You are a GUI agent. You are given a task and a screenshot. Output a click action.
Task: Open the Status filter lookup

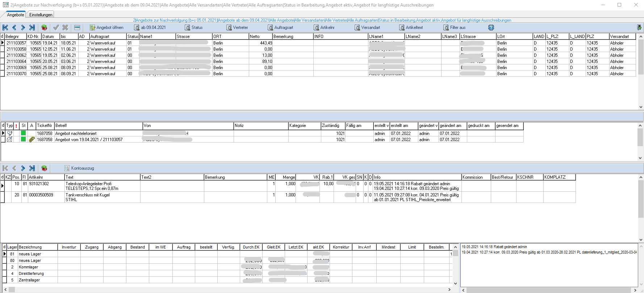(x=194, y=27)
